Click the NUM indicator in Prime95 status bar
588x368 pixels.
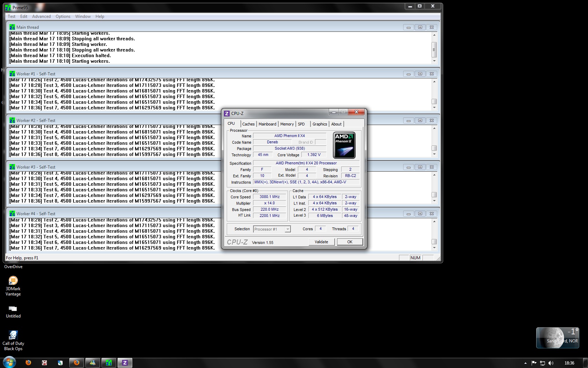(415, 258)
